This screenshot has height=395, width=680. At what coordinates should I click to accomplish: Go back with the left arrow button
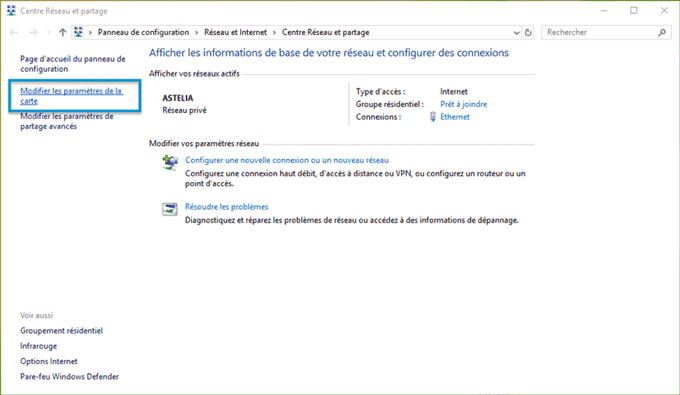[x=14, y=33]
